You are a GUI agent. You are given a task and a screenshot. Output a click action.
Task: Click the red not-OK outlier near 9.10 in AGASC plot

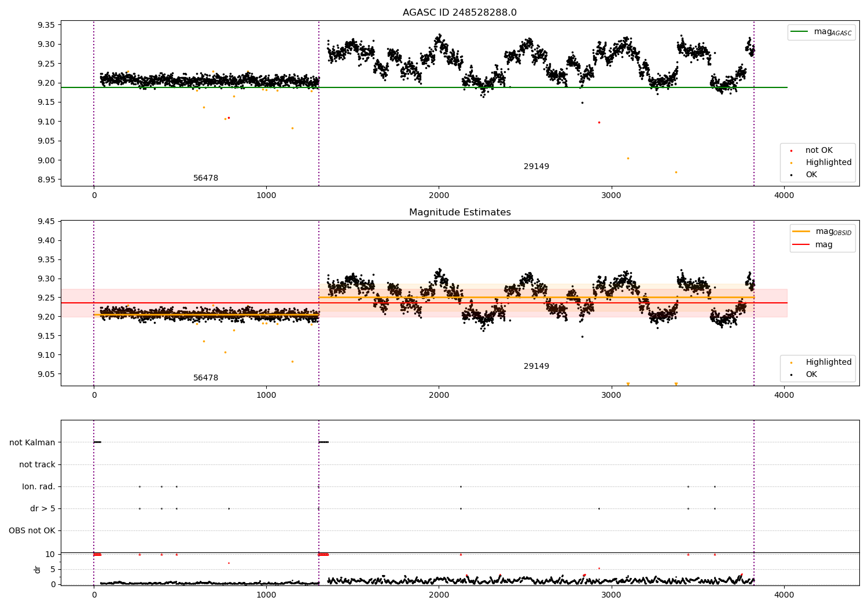(x=599, y=122)
